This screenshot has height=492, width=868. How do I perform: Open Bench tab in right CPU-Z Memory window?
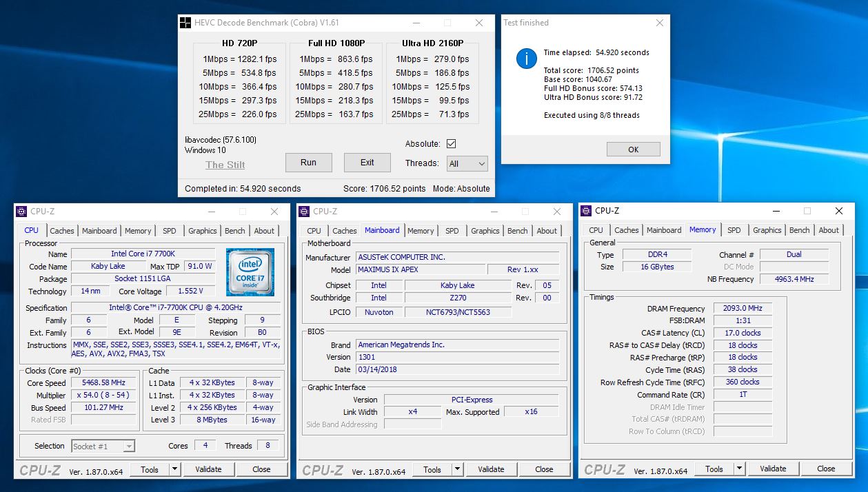point(800,230)
